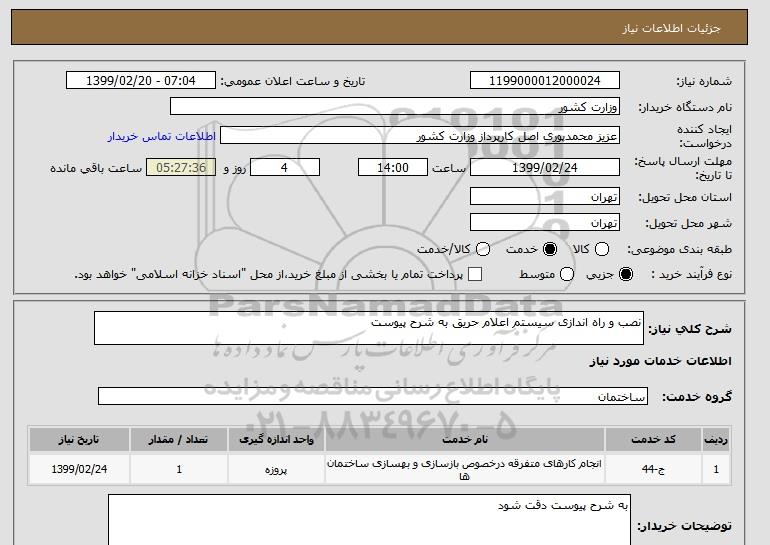This screenshot has height=545, width=770.
Task: Open the اطلاعات تماس خریدار link
Action: point(162,136)
